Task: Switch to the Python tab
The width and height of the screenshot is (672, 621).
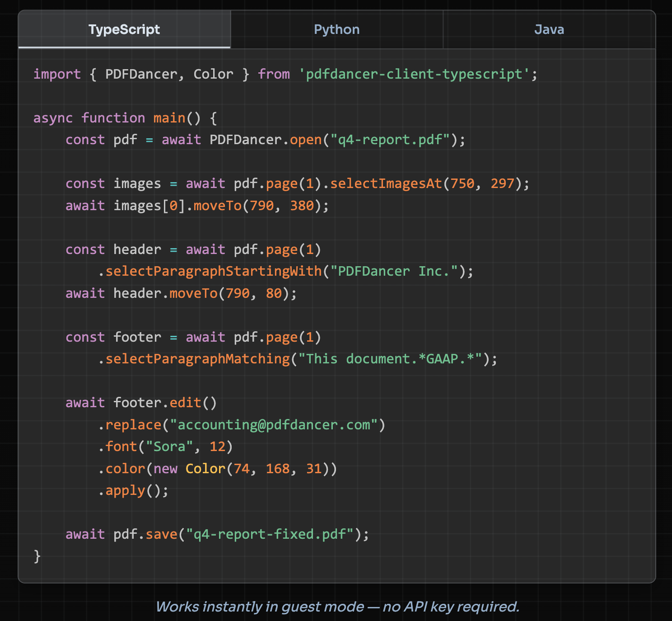Action: (337, 29)
